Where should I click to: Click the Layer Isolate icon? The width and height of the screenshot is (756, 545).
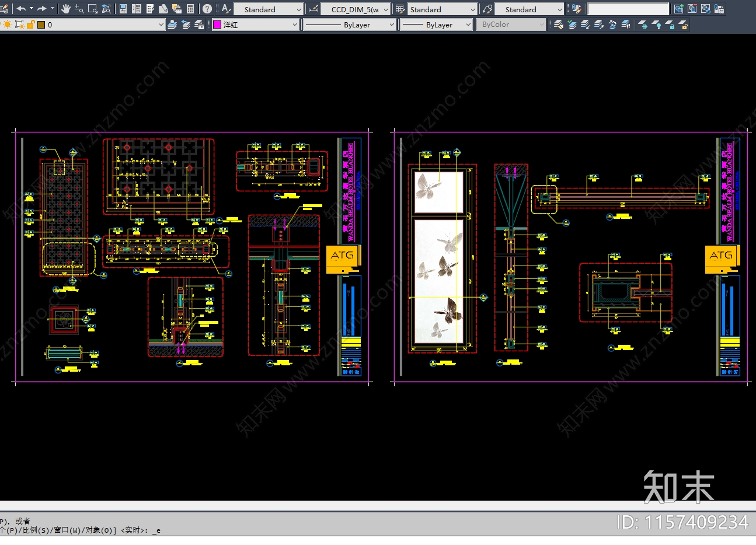(x=586, y=25)
